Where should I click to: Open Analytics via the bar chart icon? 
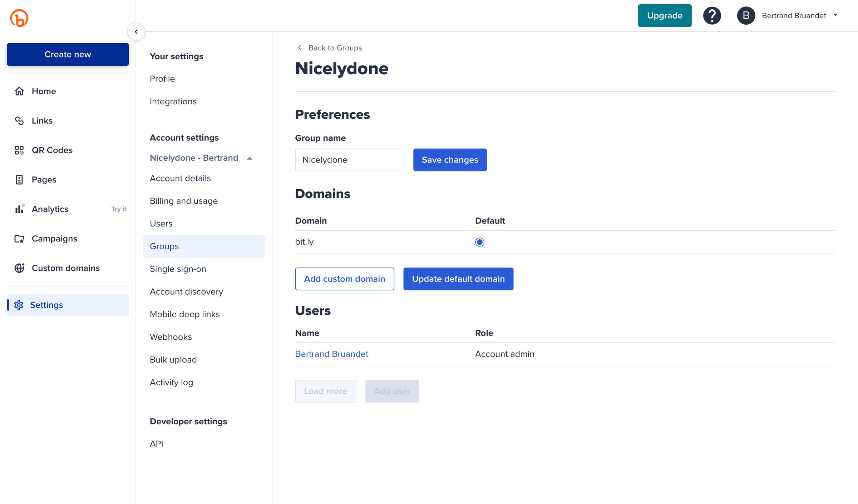[19, 209]
